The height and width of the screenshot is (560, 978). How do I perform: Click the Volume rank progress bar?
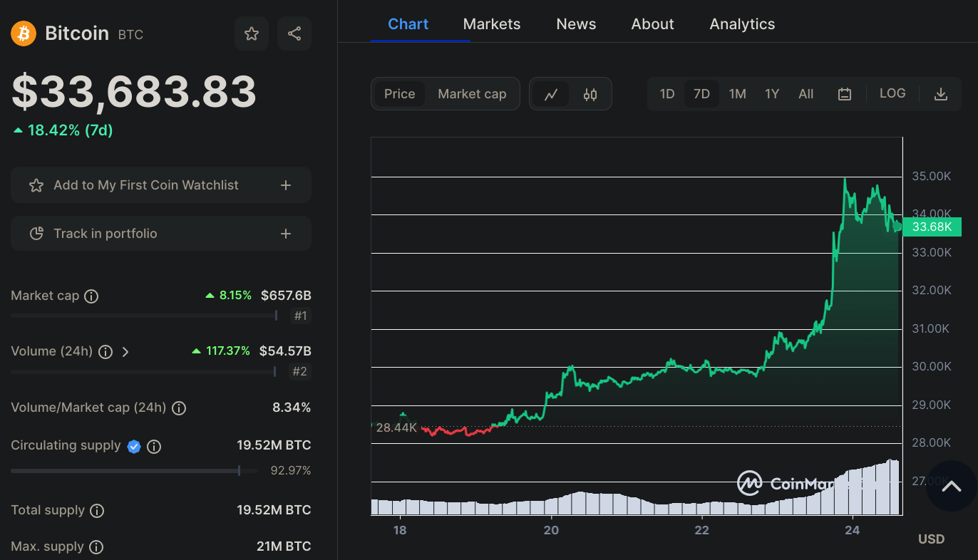[143, 371]
